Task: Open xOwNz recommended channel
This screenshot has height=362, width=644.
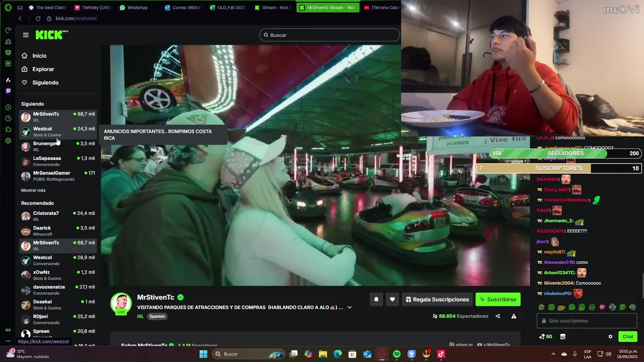Action: point(57,275)
